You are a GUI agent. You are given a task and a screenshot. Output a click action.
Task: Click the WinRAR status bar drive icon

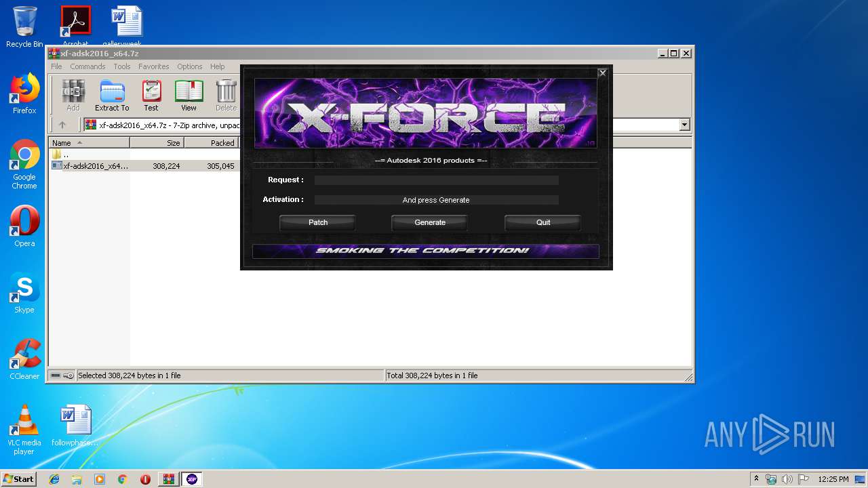[56, 375]
